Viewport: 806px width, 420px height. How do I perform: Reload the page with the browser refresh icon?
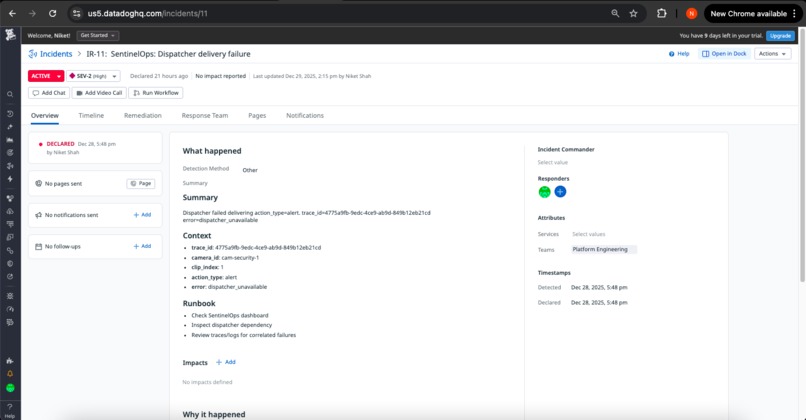click(x=52, y=13)
